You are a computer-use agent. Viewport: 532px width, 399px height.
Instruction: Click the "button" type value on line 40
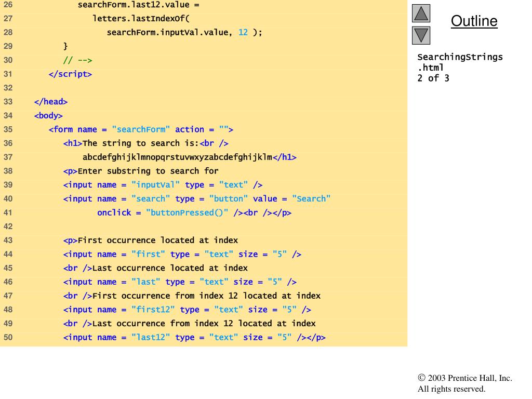(229, 198)
